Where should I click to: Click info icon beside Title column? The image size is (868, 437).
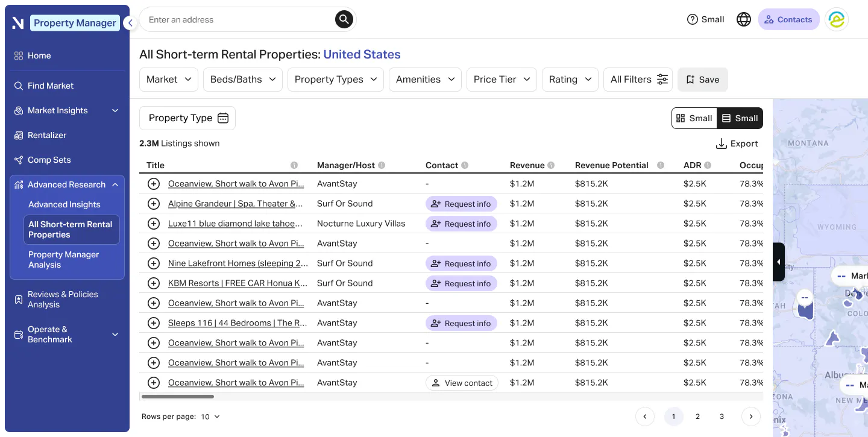pos(294,165)
